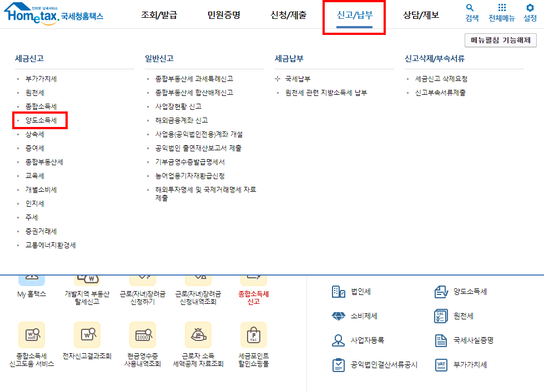Select 현금영수증 사용내역조회 icon

tap(142, 335)
